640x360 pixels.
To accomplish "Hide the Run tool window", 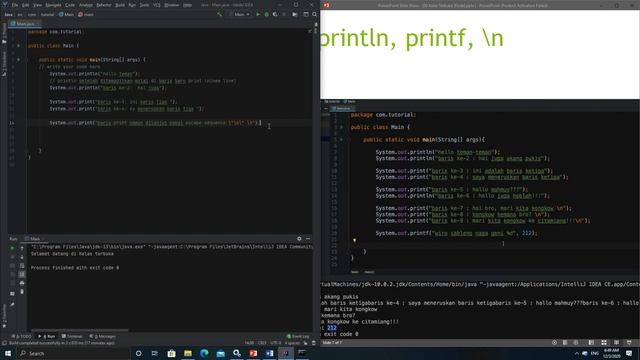I will (308, 239).
